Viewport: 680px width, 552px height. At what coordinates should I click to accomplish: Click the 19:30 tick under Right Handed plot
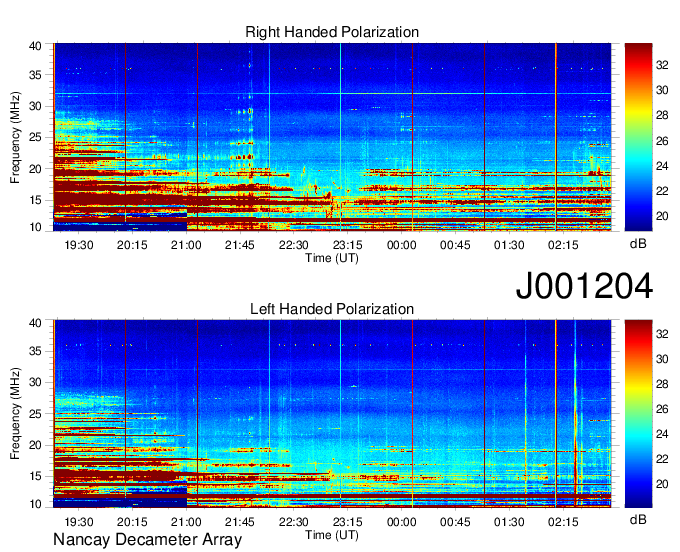[78, 245]
